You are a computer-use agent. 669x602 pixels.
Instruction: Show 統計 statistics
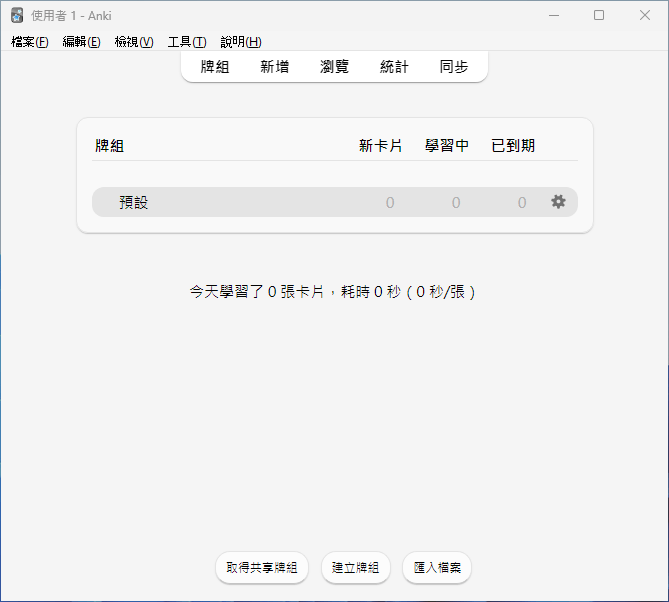pos(394,67)
